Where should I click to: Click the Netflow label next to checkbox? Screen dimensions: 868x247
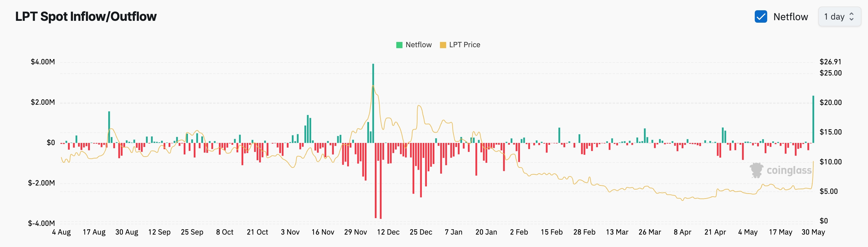tap(791, 17)
